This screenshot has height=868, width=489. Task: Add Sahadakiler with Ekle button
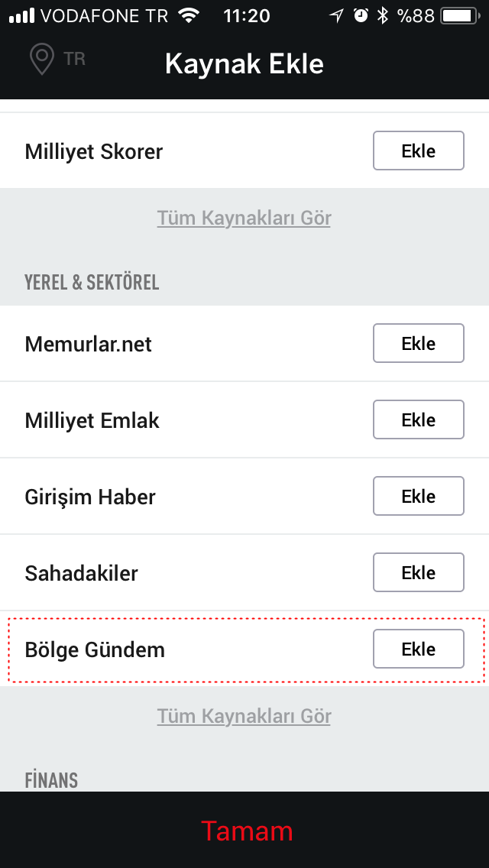[x=418, y=572]
